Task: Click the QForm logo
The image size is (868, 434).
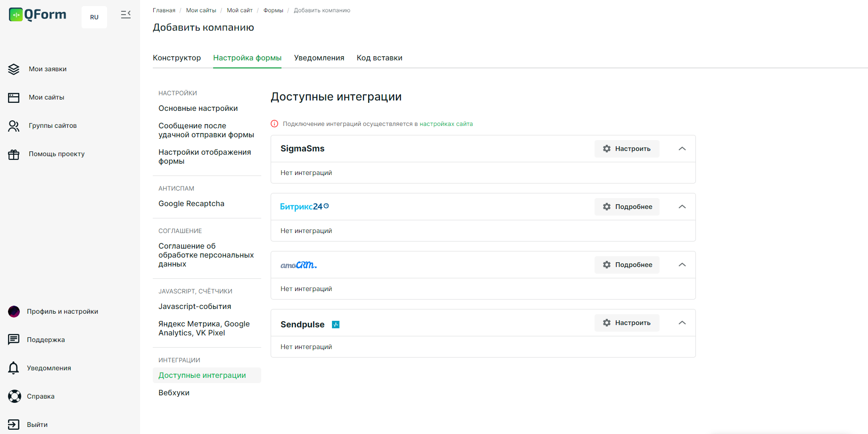Action: (38, 15)
